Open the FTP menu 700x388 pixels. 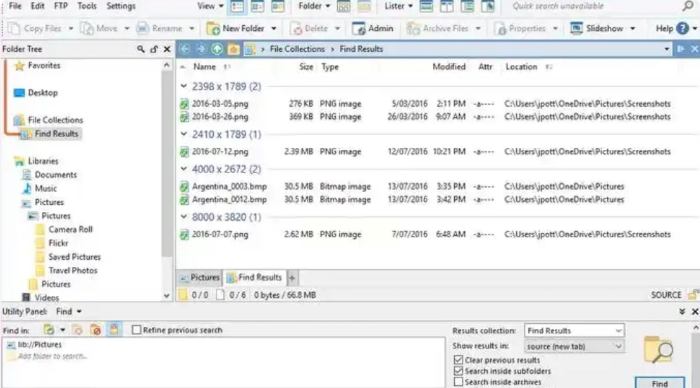61,6
